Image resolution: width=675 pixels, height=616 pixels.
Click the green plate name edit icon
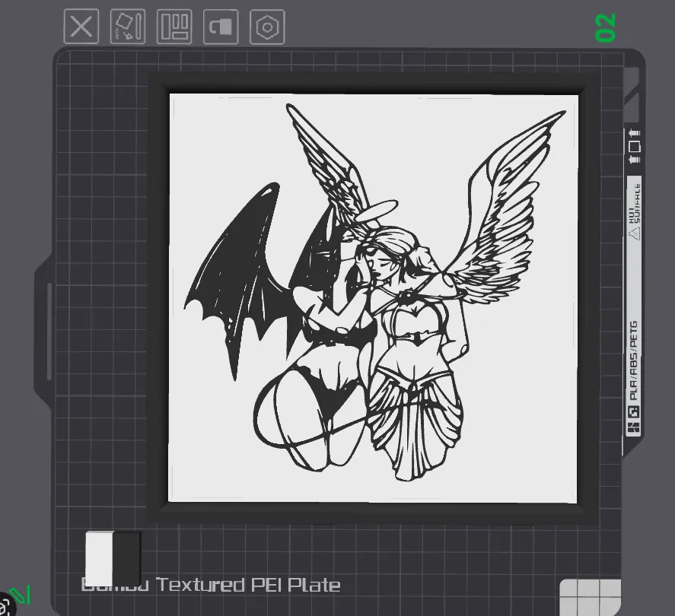pos(20,595)
